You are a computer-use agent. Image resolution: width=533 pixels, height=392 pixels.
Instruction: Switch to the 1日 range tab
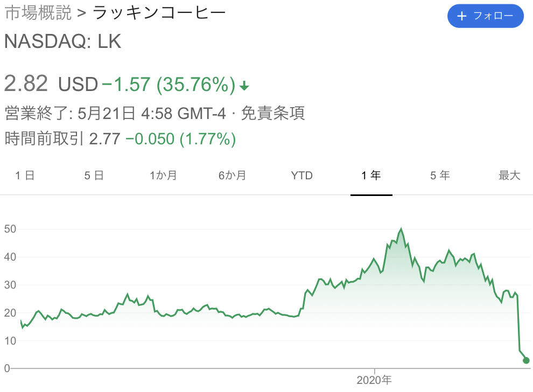tap(25, 176)
